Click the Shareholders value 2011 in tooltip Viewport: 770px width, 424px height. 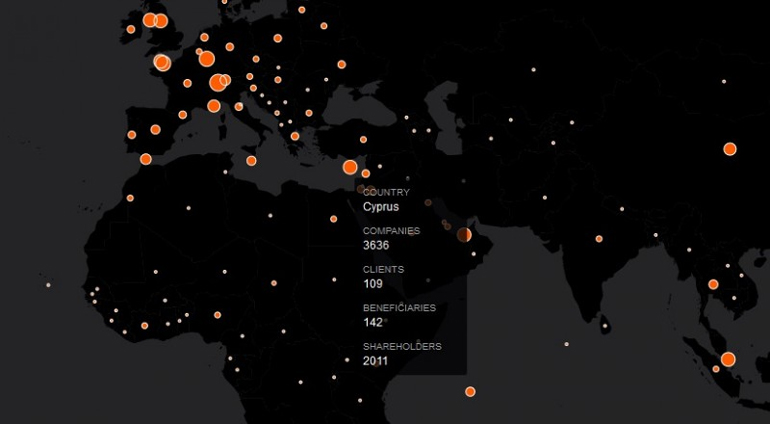(376, 361)
